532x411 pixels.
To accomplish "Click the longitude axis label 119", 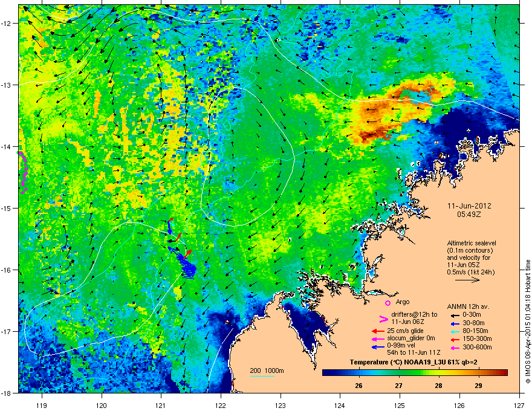I will (x=42, y=405).
